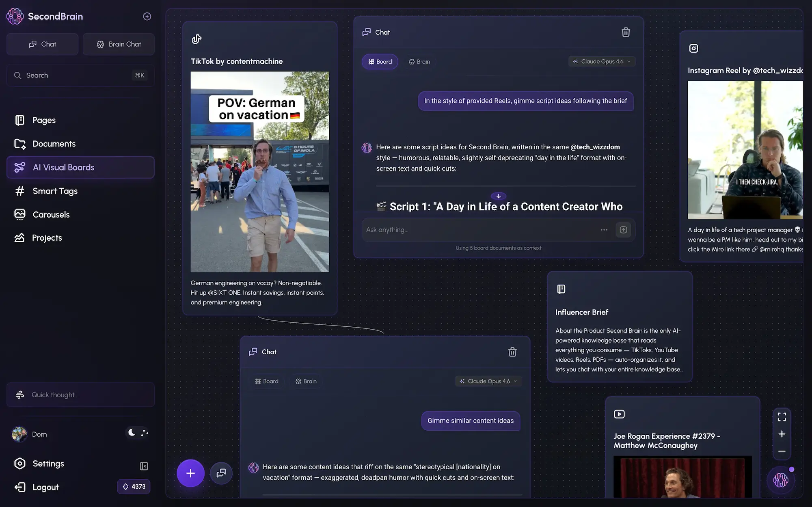Click the floating brain assistant button

781,480
